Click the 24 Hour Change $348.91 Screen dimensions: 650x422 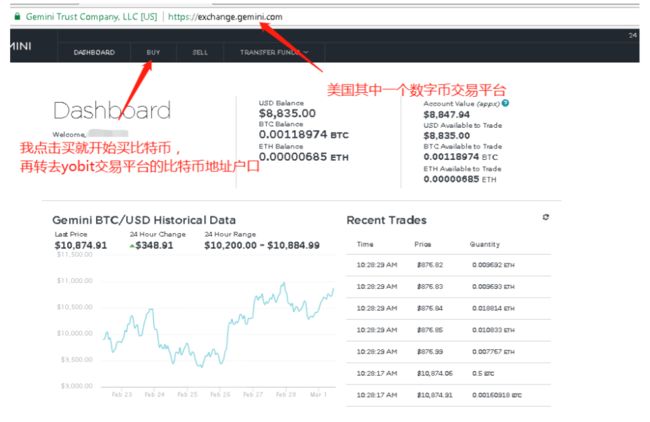(x=151, y=245)
